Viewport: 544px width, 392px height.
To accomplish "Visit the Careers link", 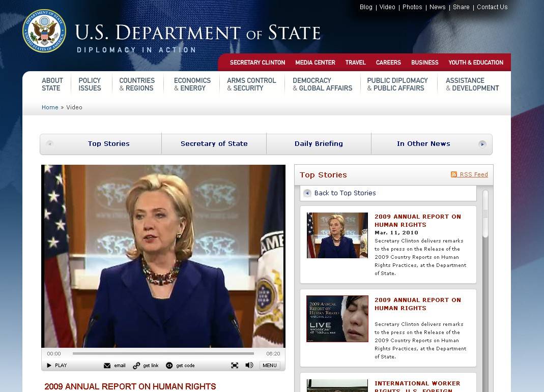I will [x=388, y=63].
